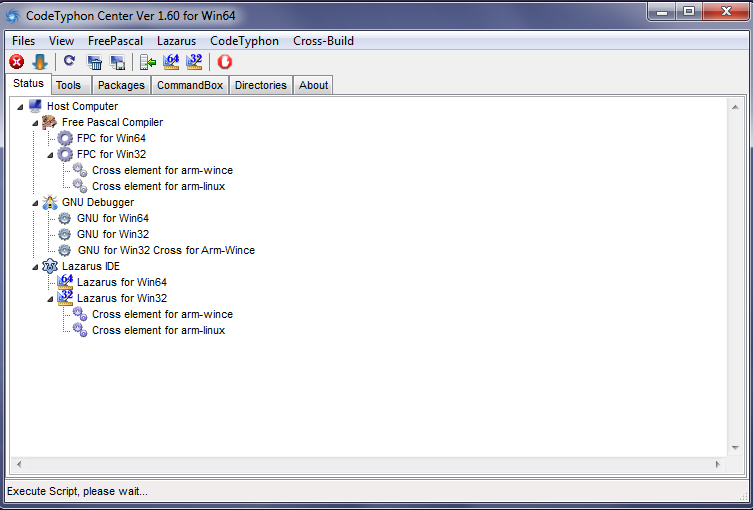Image resolution: width=753 pixels, height=510 pixels.
Task: Click the gear icon beside GNU for Win32
Action: pyautogui.click(x=64, y=234)
